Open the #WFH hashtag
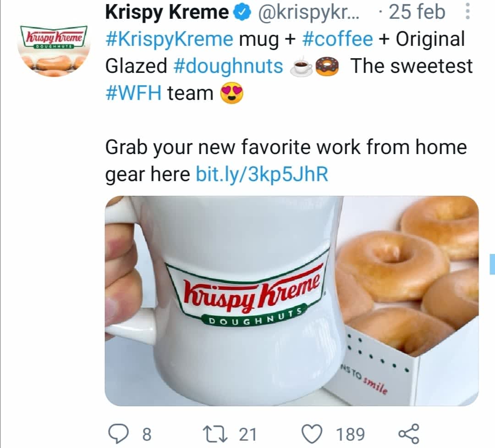The height and width of the screenshot is (448, 495). [133, 93]
